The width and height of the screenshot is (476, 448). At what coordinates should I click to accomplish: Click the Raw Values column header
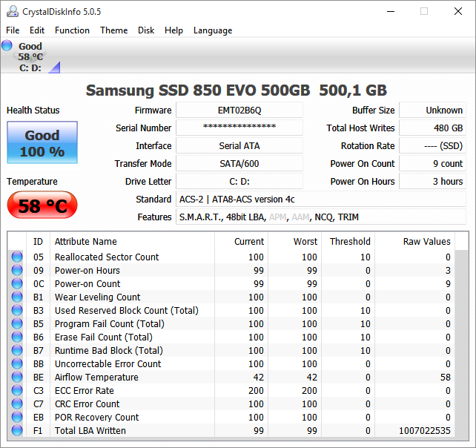(x=415, y=242)
